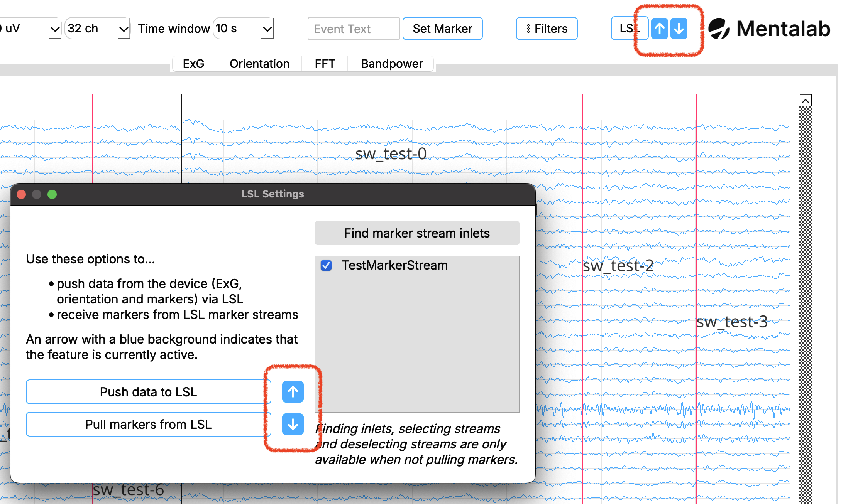Toggle push-data up-arrow in LSL Settings
The height and width of the screenshot is (504, 848).
pyautogui.click(x=293, y=392)
